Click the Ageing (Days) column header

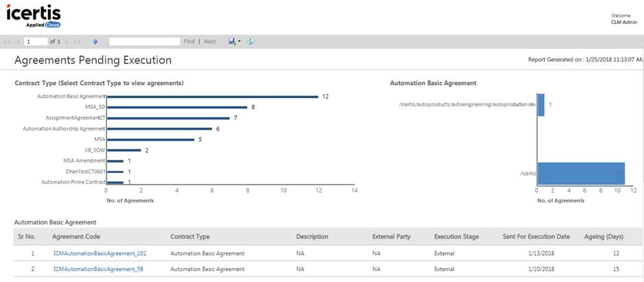click(x=603, y=237)
